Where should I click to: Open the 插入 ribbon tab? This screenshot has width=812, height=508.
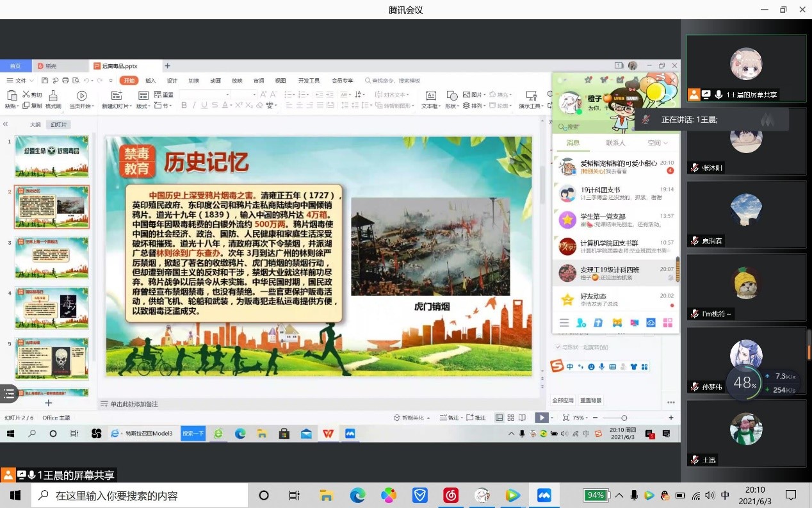[150, 81]
